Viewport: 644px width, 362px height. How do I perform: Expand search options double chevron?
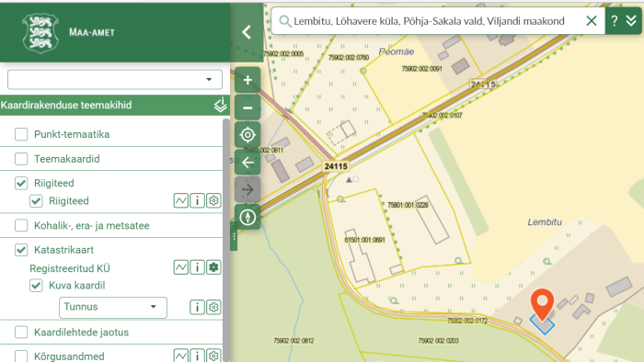point(631,20)
